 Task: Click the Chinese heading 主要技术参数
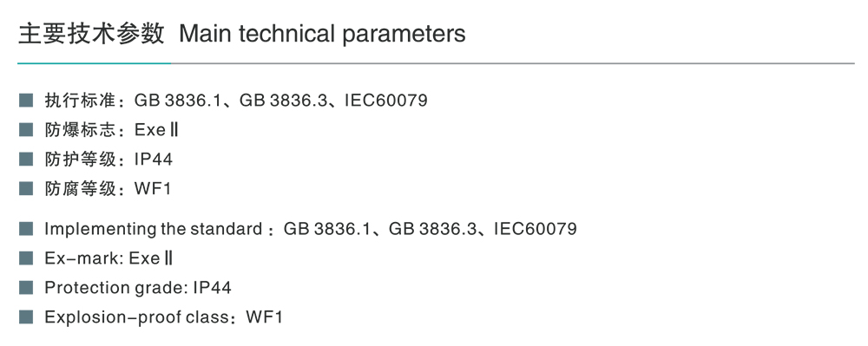91,34
